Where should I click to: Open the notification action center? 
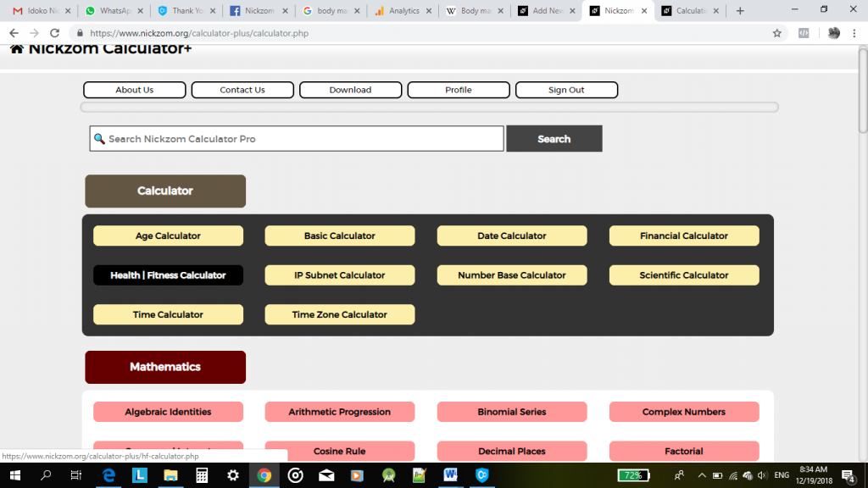[848, 475]
